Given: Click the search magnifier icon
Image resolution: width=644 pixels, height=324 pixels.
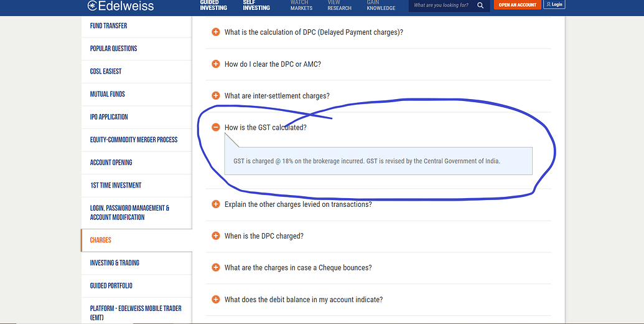Looking at the screenshot, I should pos(480,5).
